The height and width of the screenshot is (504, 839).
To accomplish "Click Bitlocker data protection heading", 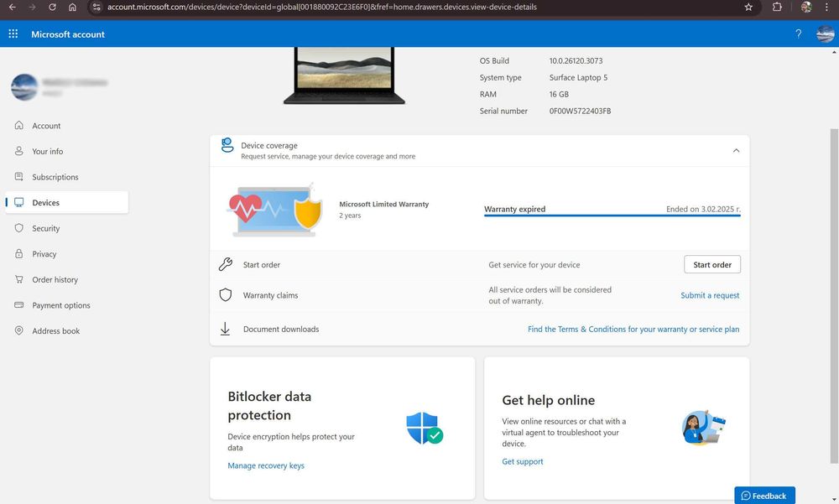I will (x=269, y=406).
